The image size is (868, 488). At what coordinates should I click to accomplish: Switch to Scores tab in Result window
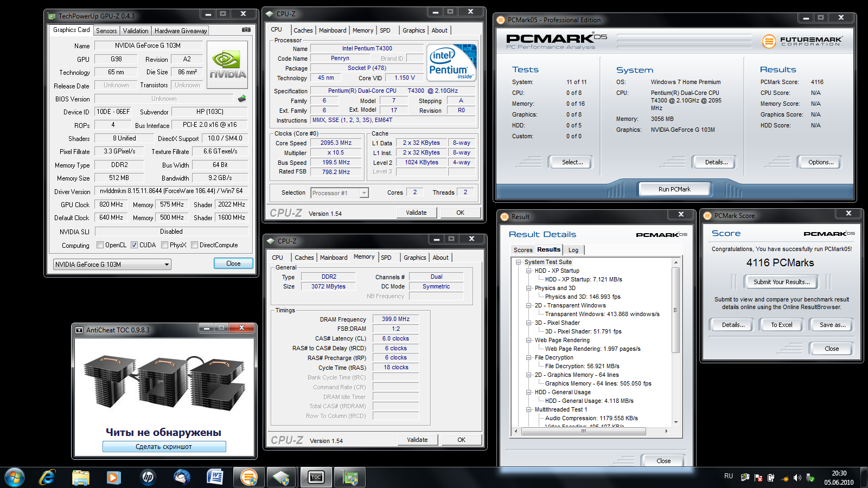523,250
